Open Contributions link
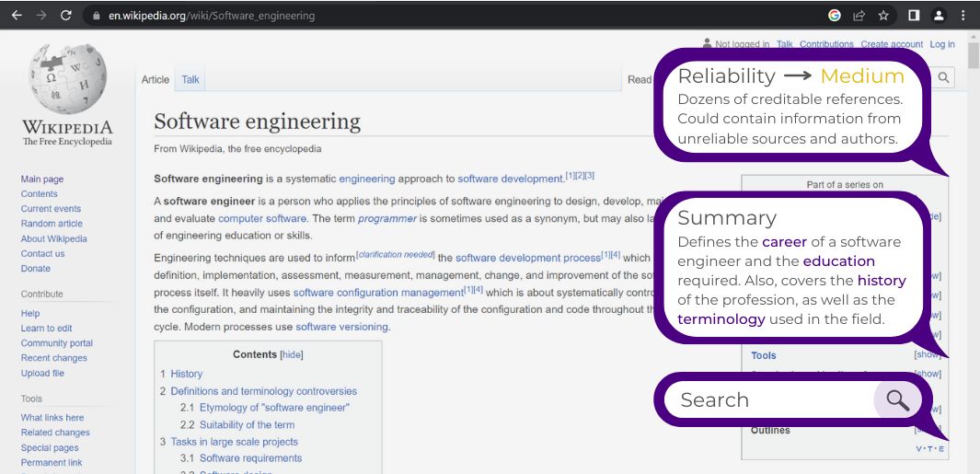 click(x=826, y=44)
